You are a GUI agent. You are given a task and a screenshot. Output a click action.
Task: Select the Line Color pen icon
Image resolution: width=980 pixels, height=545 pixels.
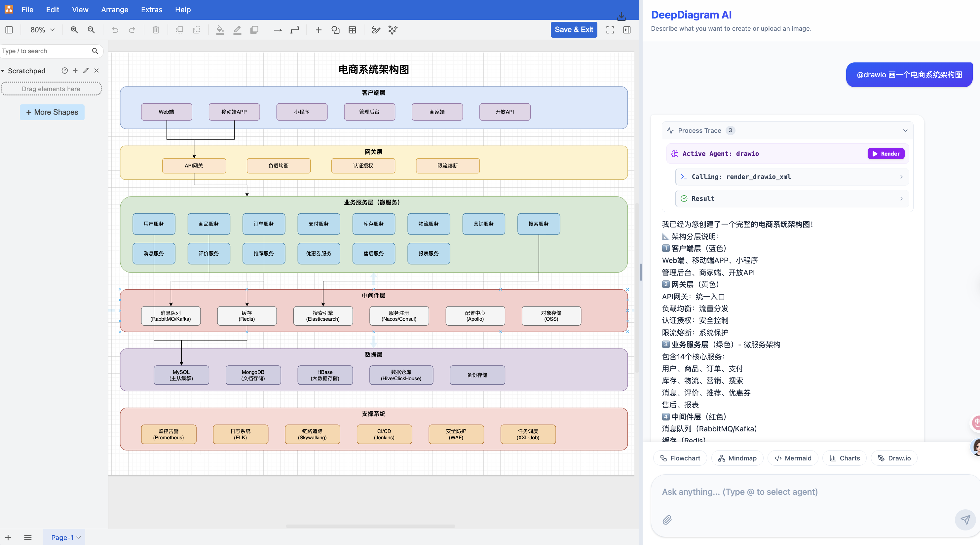pyautogui.click(x=237, y=30)
